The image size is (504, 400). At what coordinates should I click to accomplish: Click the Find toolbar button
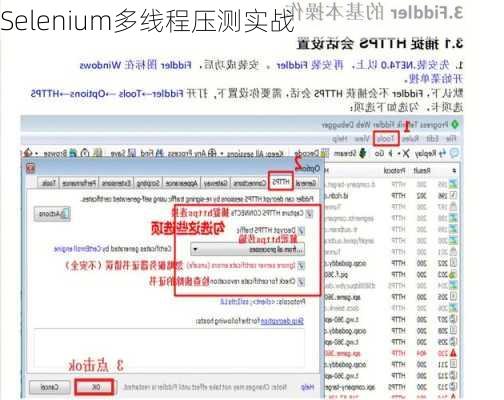[152, 154]
